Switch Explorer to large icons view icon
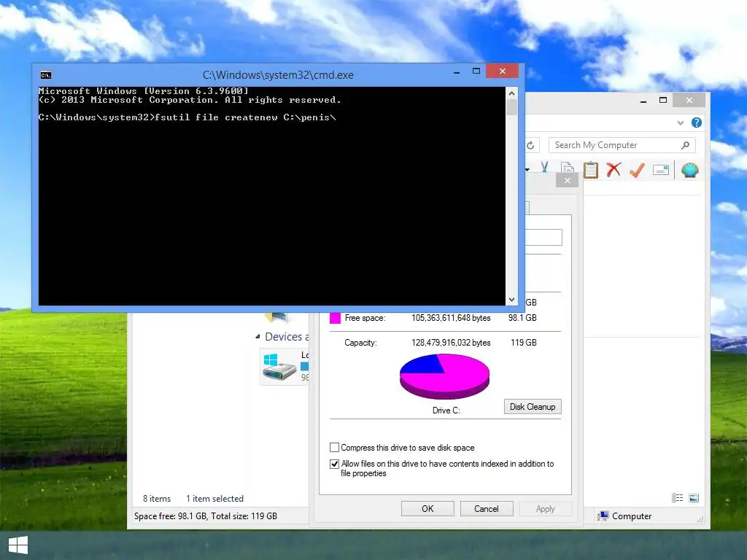This screenshot has height=560, width=747. 694,497
